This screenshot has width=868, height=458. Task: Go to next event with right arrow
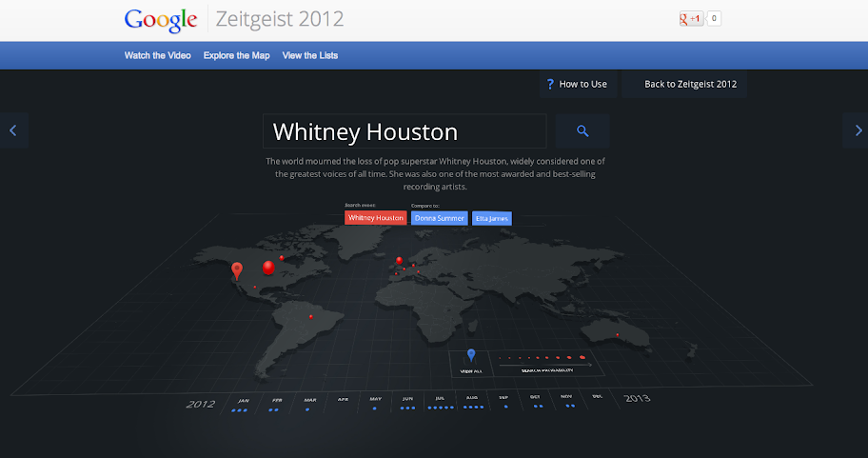click(854, 130)
